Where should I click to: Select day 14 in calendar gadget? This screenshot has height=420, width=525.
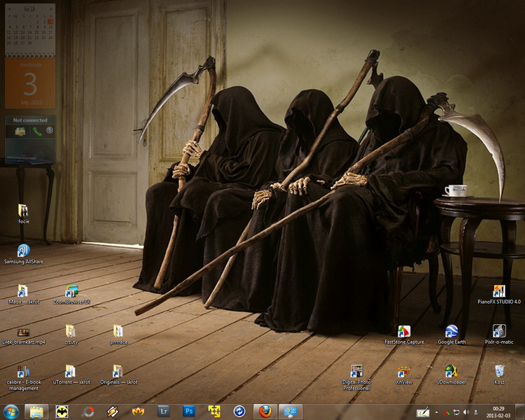click(x=30, y=32)
